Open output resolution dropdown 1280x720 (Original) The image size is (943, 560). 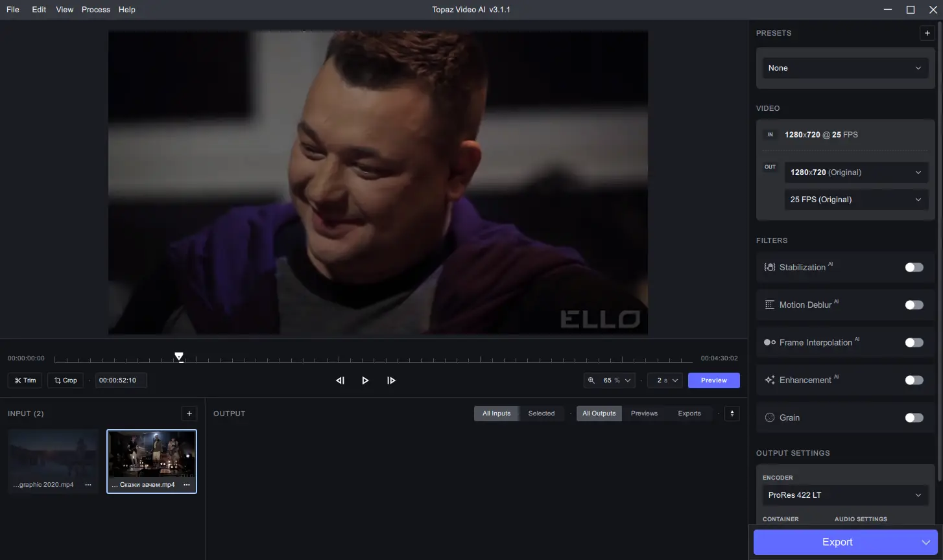[856, 172]
